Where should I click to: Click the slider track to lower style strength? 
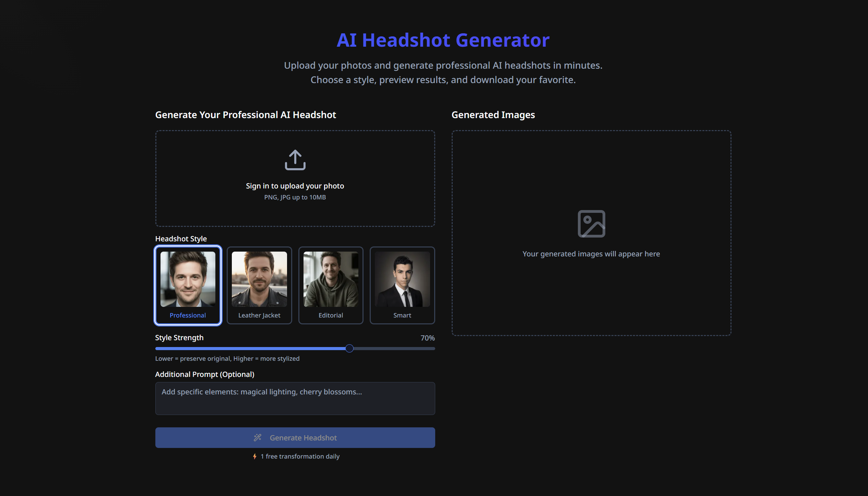coord(240,348)
